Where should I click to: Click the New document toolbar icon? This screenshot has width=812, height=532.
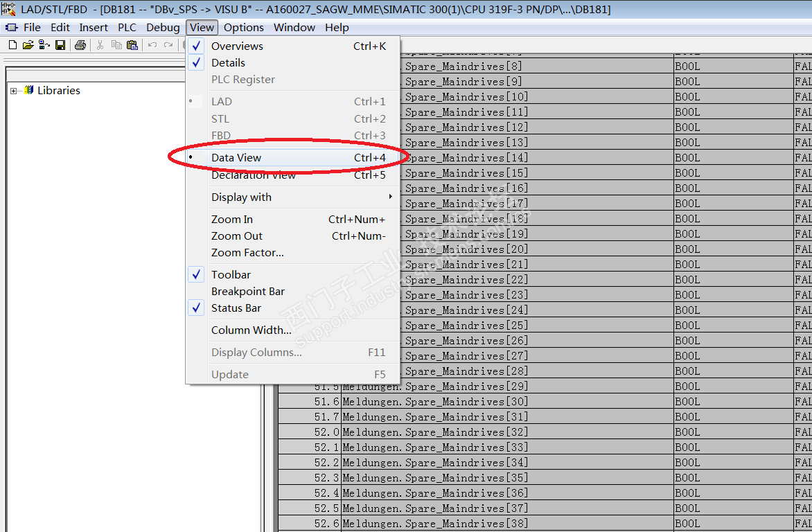click(13, 45)
